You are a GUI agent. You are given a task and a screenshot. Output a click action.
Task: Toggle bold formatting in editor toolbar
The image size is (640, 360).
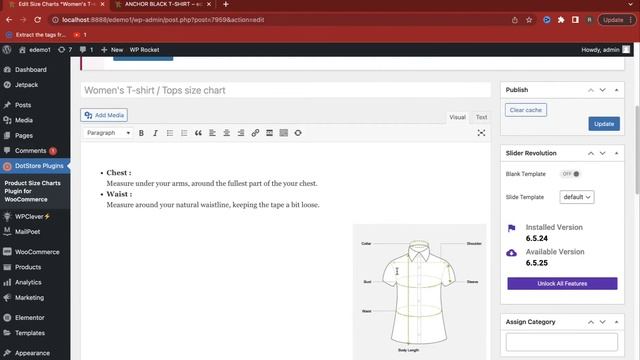pos(141,133)
